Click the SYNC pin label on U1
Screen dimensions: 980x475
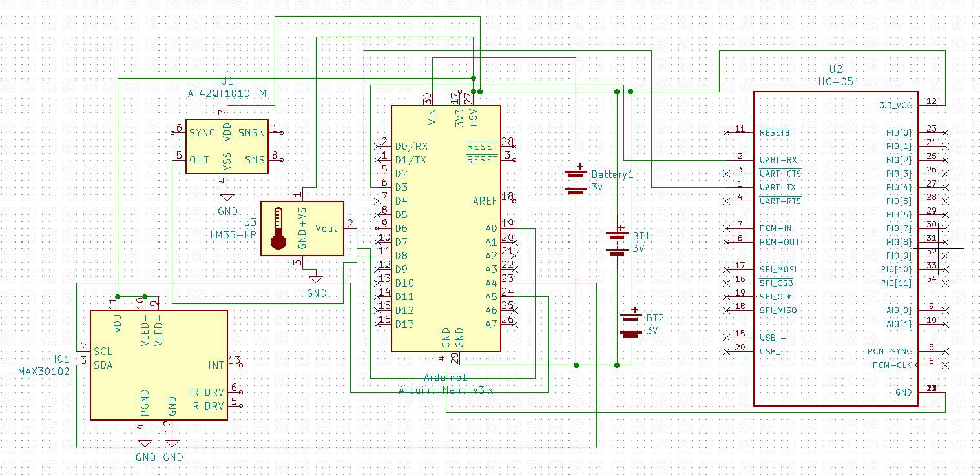(x=202, y=132)
